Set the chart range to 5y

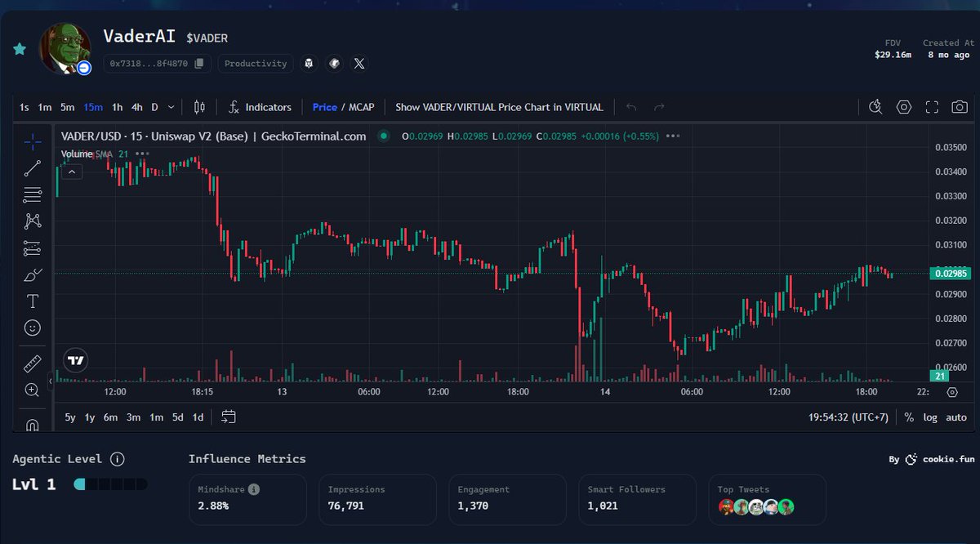70,417
